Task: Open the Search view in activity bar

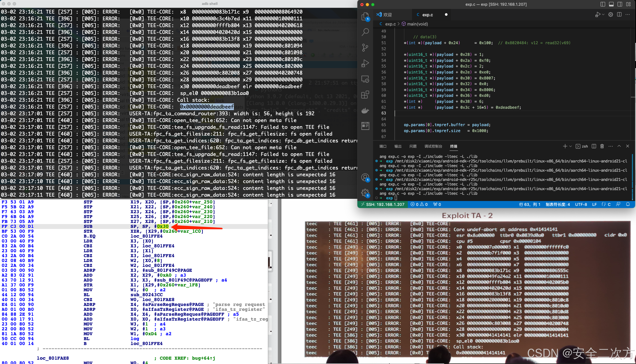Action: pos(365,32)
